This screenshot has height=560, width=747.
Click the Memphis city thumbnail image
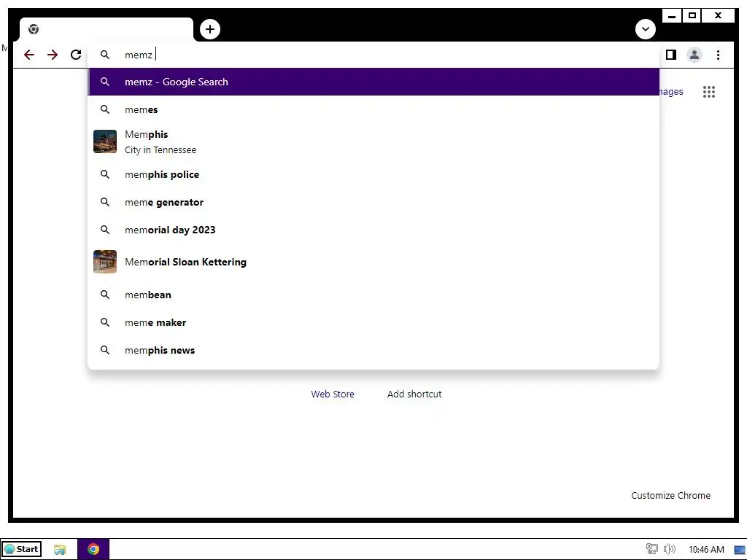click(x=105, y=141)
